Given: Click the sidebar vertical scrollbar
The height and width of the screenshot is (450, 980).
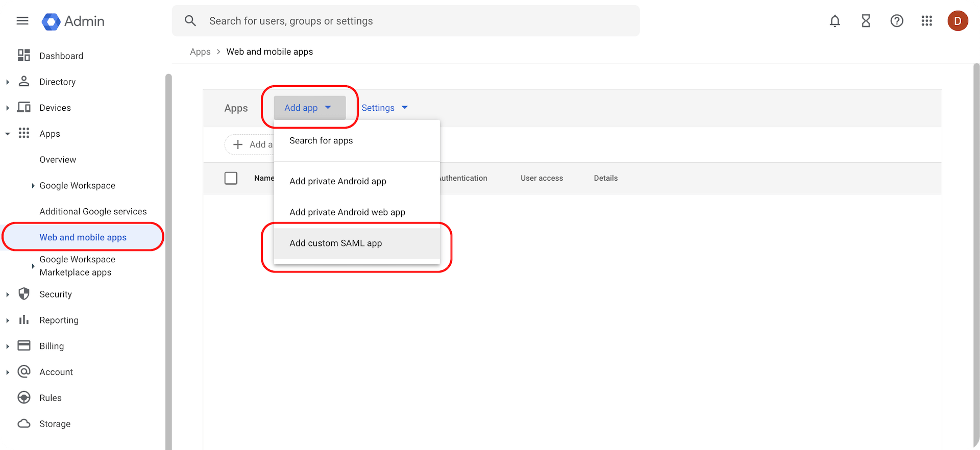Looking at the screenshot, I should (168, 262).
